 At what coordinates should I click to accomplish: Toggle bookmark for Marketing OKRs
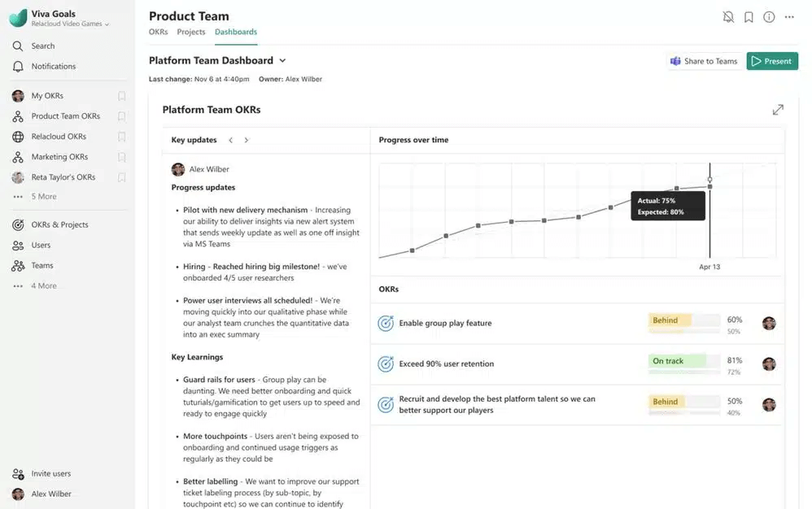(x=121, y=157)
